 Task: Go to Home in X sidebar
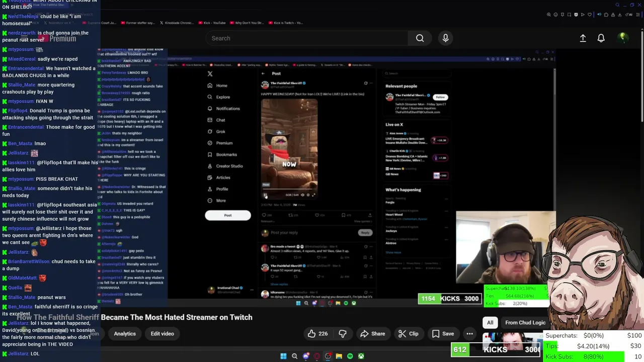(217, 85)
